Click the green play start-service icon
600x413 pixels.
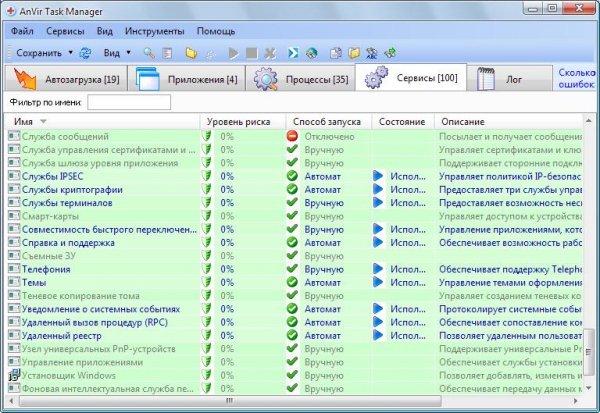tap(233, 53)
